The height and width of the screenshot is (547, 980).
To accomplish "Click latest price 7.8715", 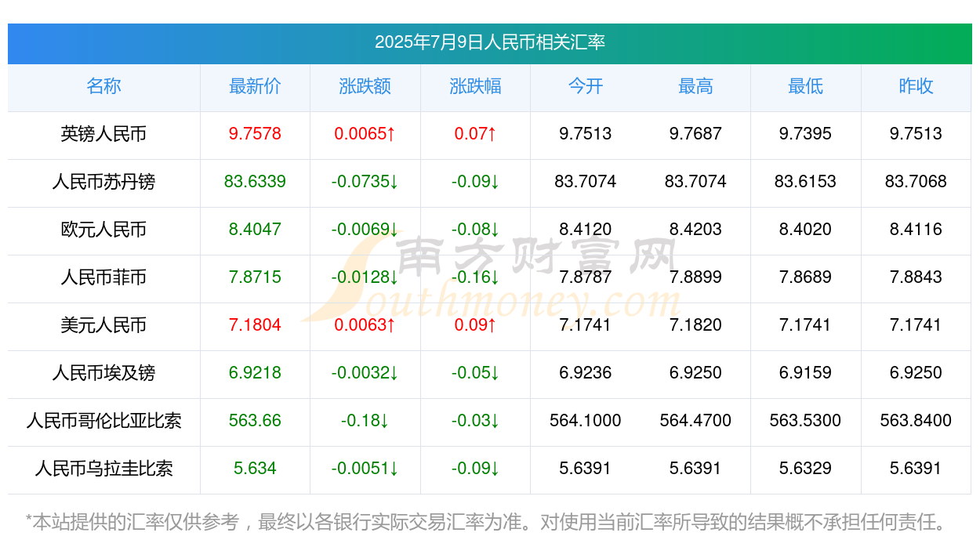I will click(x=255, y=277).
